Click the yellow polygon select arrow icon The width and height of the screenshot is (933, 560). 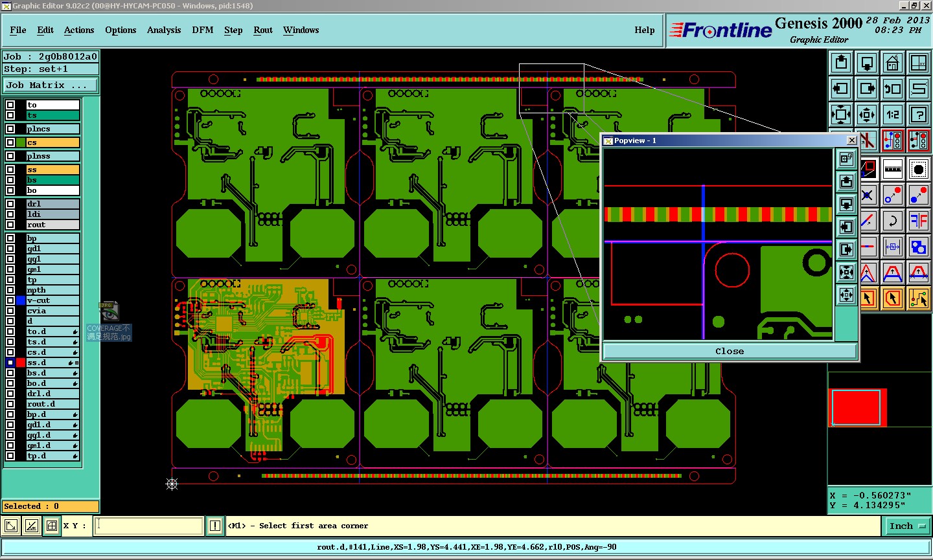click(x=893, y=298)
